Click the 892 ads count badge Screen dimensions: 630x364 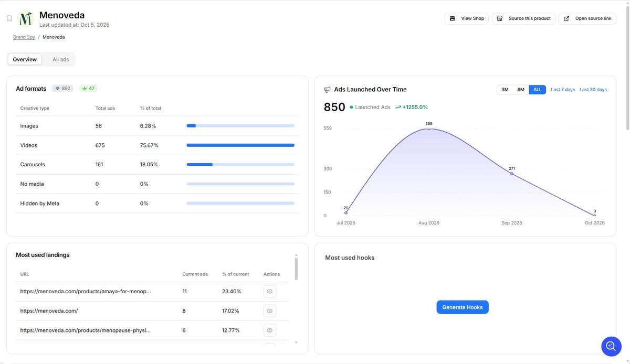coord(62,89)
